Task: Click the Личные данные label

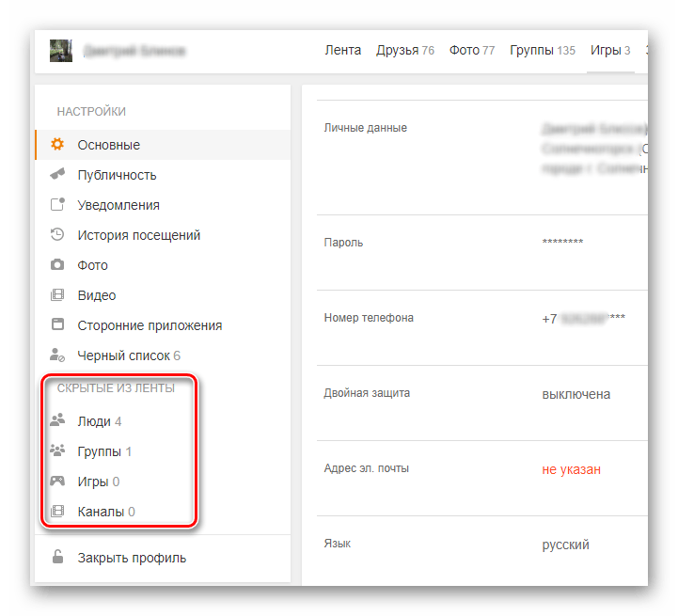Action: click(x=366, y=128)
